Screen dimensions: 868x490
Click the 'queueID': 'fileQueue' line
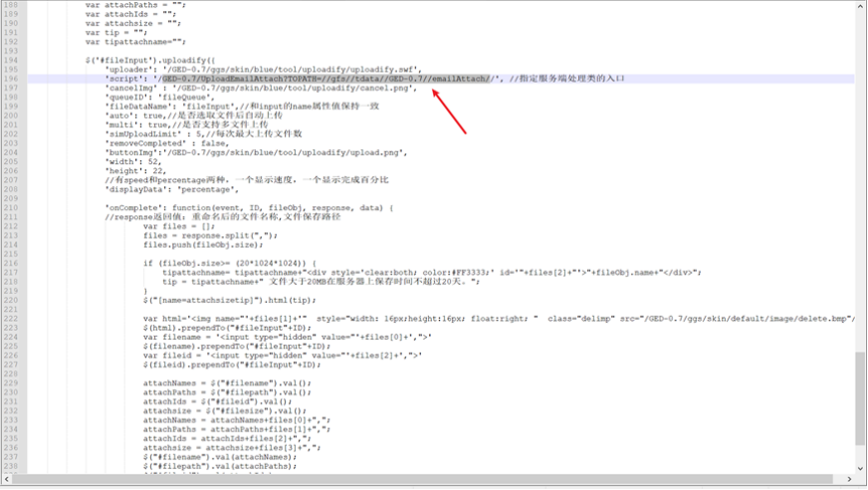point(160,97)
